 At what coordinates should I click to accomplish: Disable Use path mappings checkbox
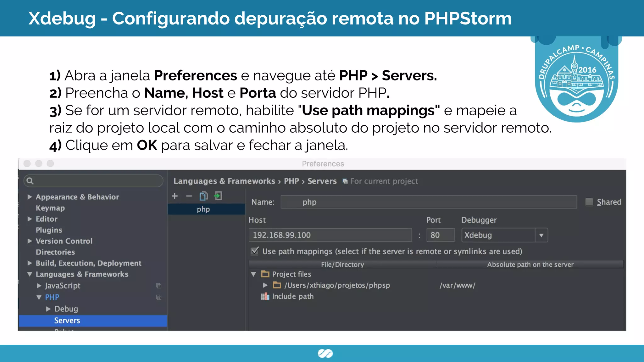[x=255, y=251]
